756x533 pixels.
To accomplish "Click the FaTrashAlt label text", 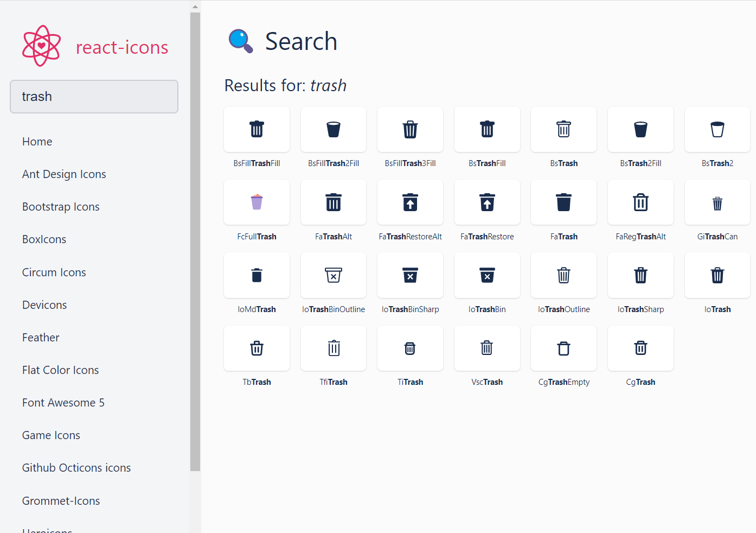I will (x=334, y=237).
